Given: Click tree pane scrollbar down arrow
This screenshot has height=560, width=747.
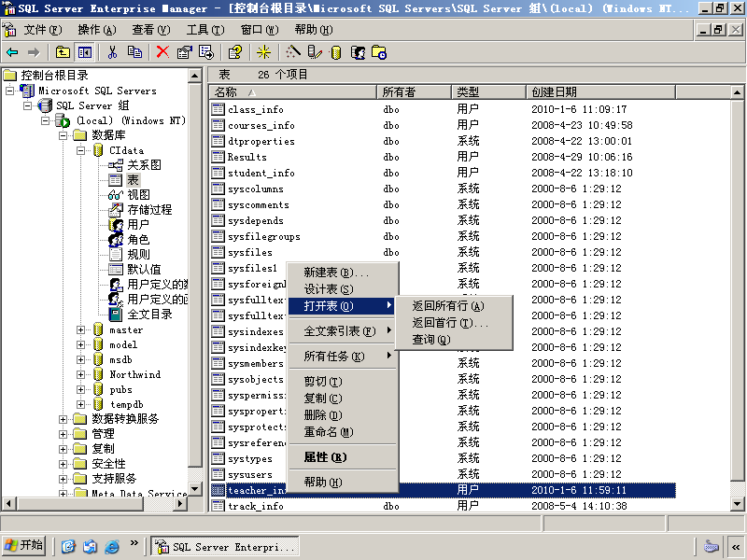Looking at the screenshot, I should pos(195,489).
